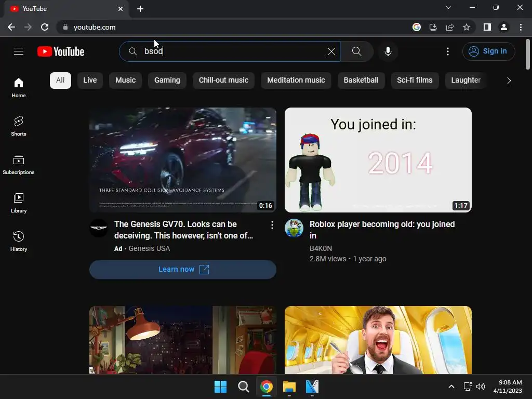Open Chrome three-dot menu

point(521,27)
